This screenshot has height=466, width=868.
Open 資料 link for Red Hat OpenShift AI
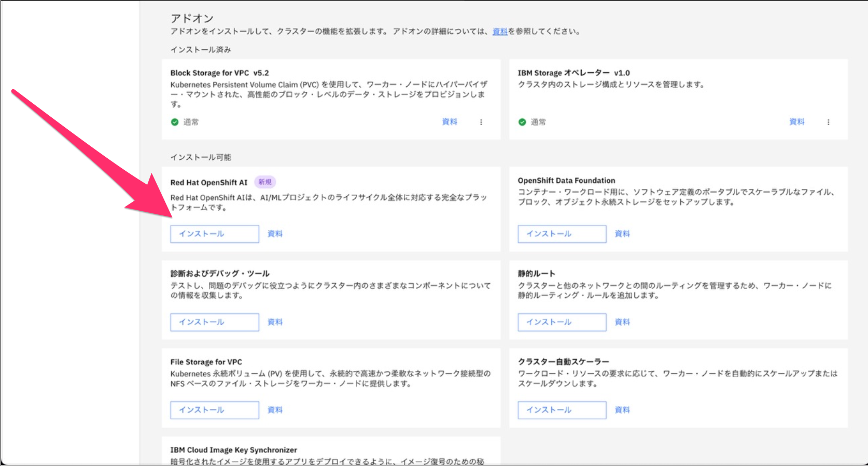[275, 234]
